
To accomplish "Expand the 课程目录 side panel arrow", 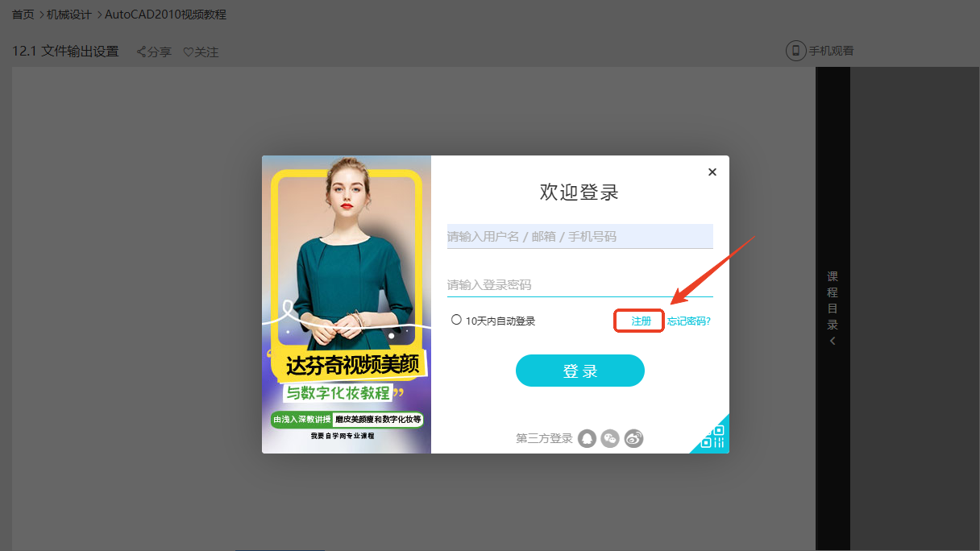I will (833, 341).
